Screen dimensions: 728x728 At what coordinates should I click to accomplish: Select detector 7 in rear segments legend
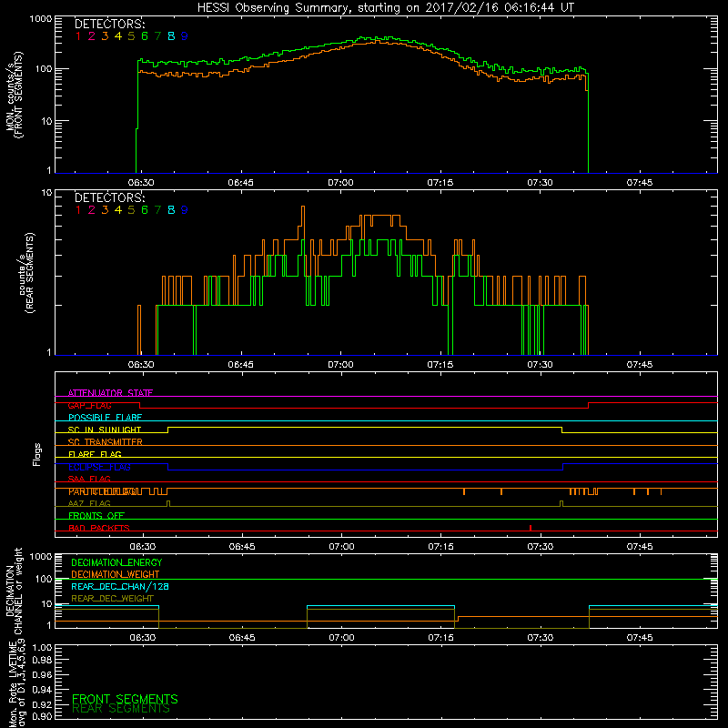pos(157,210)
